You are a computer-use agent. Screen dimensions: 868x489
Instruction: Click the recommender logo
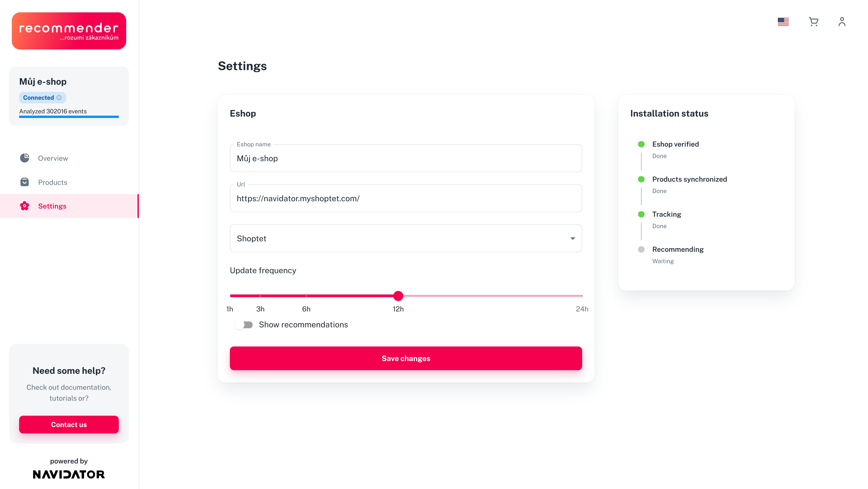click(69, 31)
